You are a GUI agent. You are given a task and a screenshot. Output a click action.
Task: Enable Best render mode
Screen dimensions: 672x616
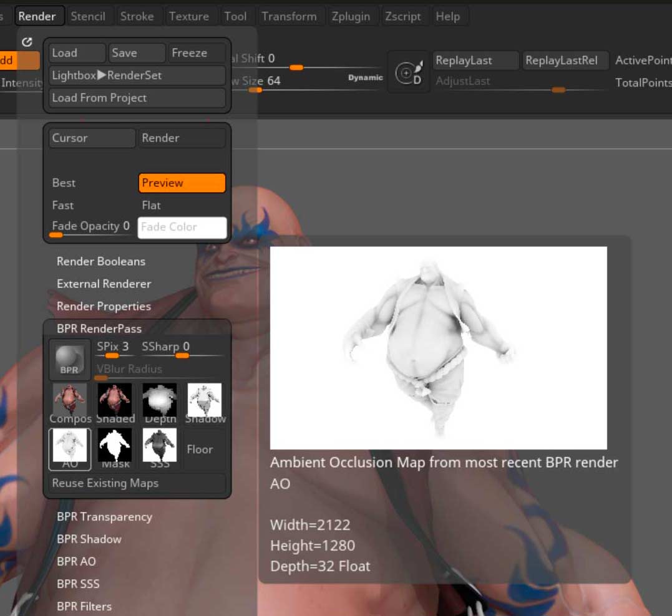click(64, 183)
